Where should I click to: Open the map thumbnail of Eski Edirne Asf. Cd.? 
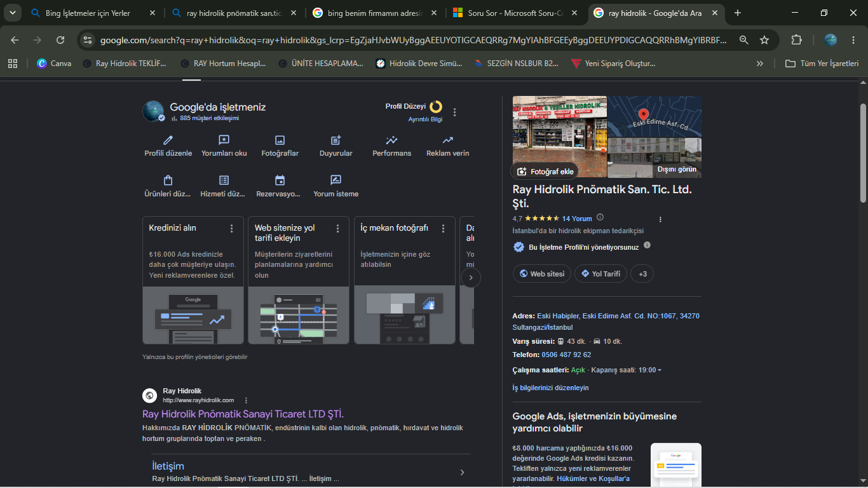(654, 116)
